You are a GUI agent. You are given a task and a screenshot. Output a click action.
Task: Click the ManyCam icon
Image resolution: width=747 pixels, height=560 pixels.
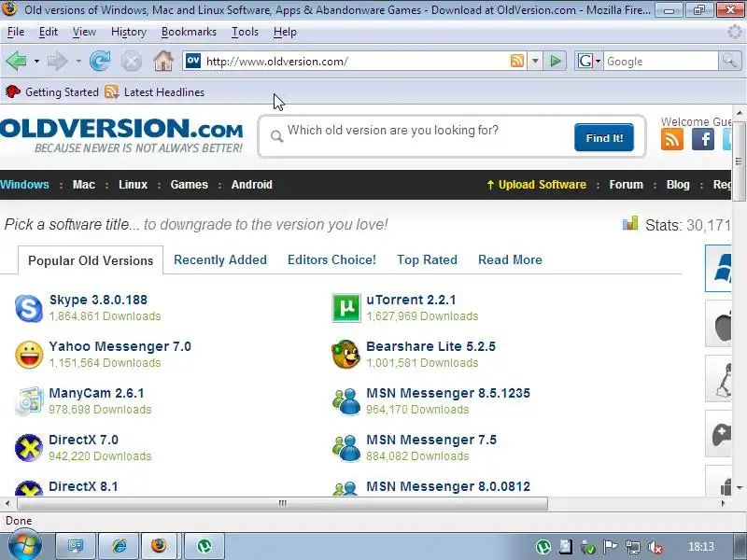point(29,401)
